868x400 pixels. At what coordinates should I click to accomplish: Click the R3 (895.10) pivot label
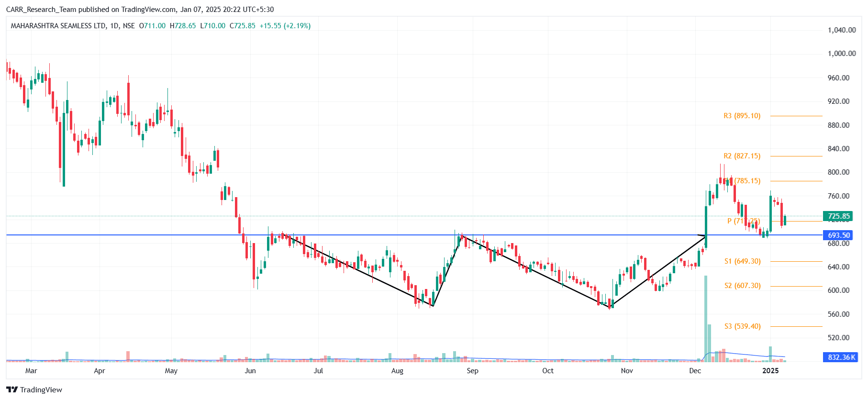[x=742, y=116]
